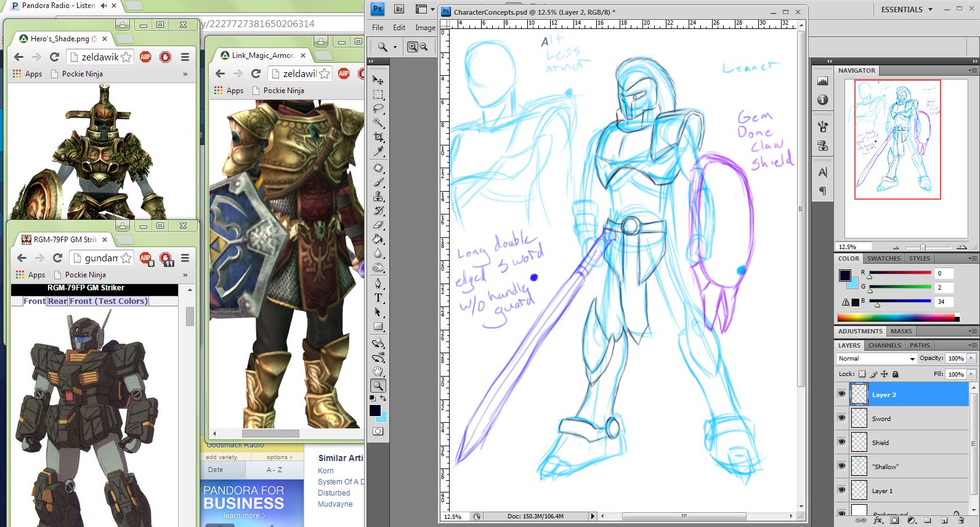Click the Front (Test Colors) link

tap(108, 301)
